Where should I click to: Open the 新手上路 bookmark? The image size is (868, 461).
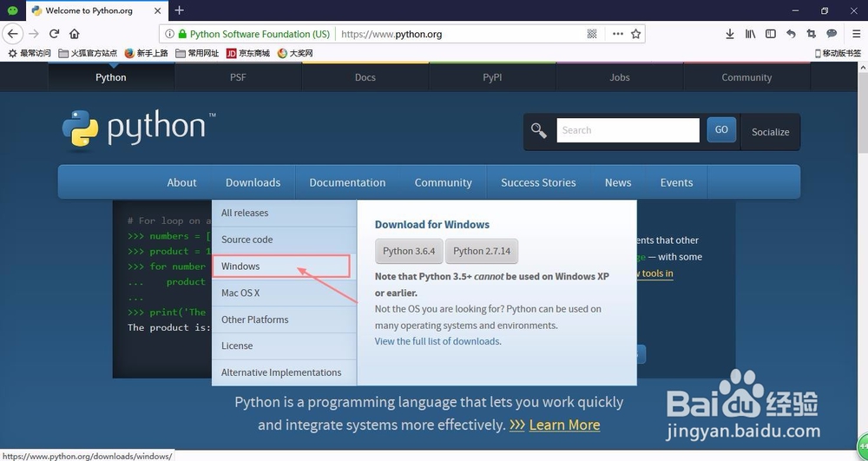tap(146, 53)
